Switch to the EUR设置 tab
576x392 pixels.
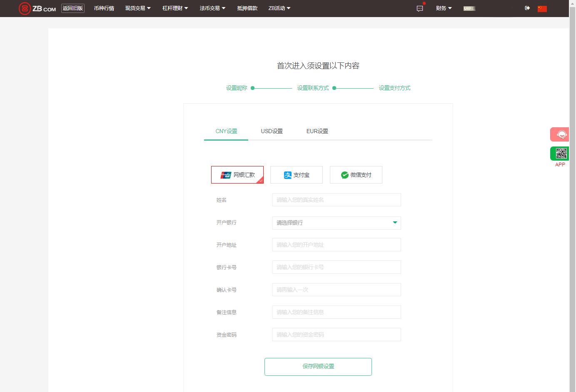tap(317, 131)
